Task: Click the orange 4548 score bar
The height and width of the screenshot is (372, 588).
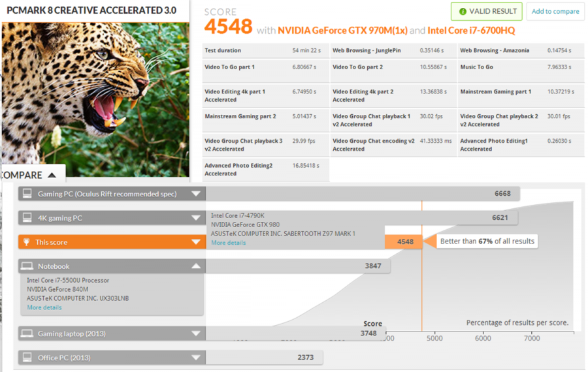Action: click(404, 242)
